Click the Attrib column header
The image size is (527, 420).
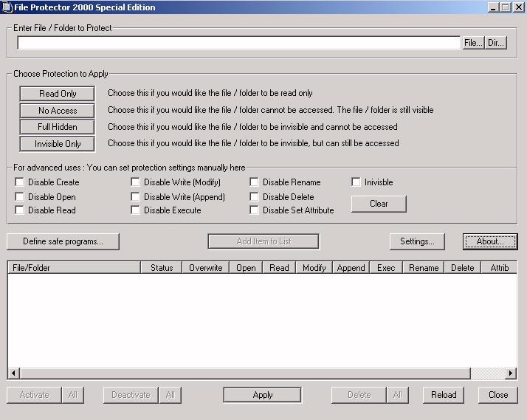499,268
